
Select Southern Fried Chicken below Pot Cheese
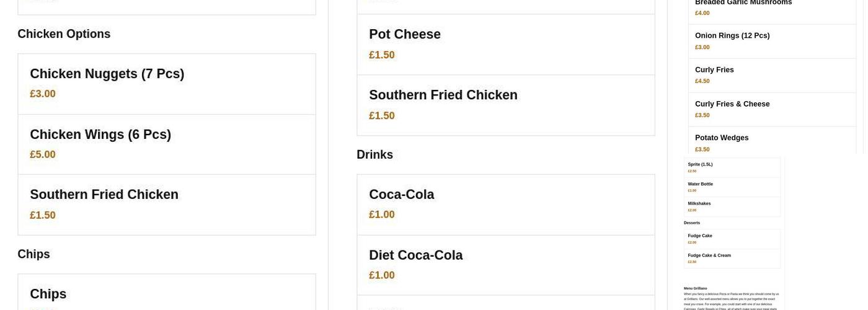click(505, 105)
